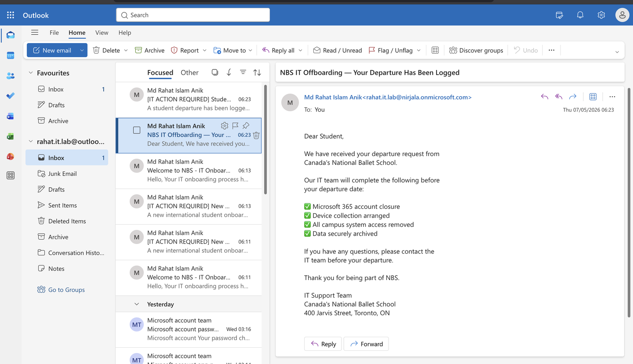
Task: Click Archive in the ribbon
Action: pos(149,50)
